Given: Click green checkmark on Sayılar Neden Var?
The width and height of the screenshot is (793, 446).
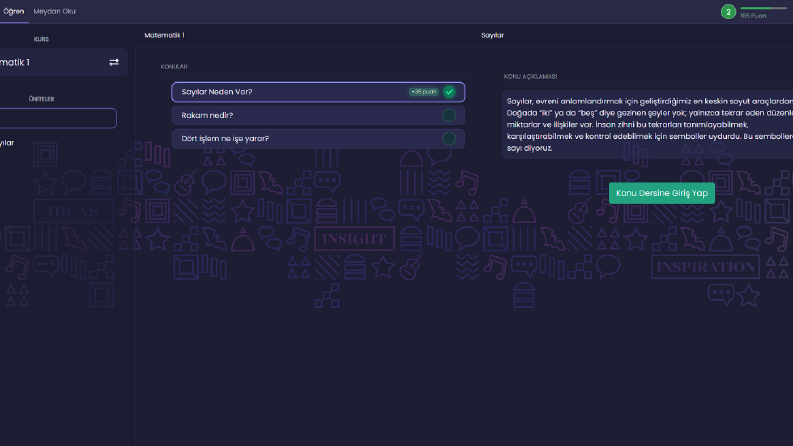Looking at the screenshot, I should coord(449,92).
